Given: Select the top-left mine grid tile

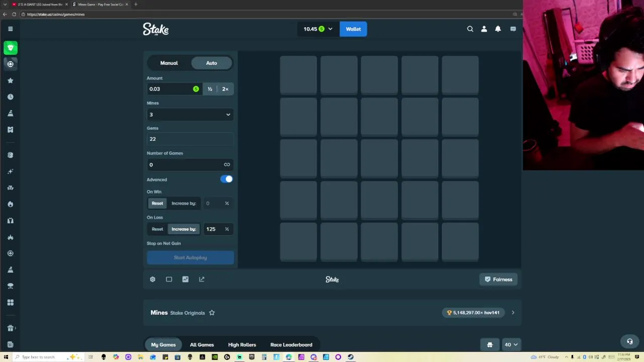Looking at the screenshot, I should pos(298,74).
